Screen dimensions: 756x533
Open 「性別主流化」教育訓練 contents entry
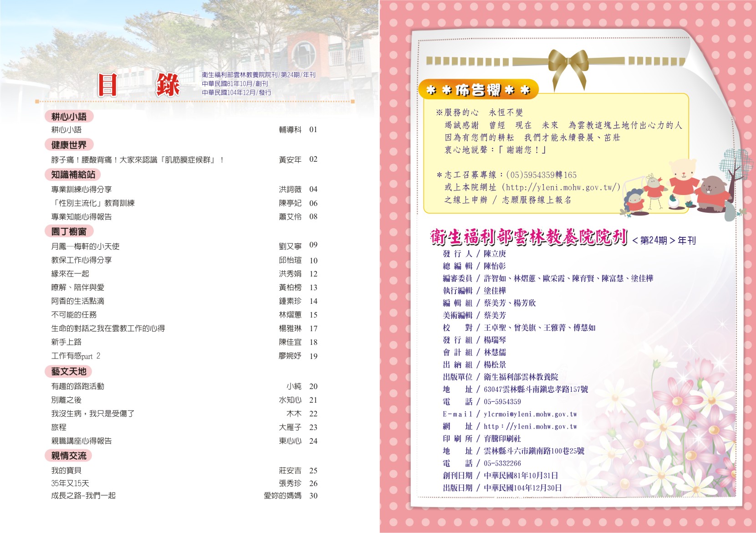pyautogui.click(x=93, y=203)
